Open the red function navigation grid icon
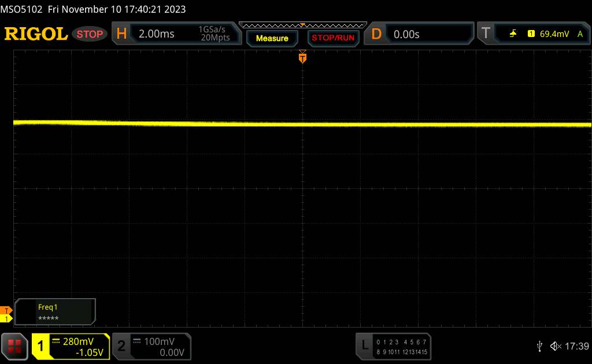This screenshot has height=364, width=592. (x=15, y=346)
